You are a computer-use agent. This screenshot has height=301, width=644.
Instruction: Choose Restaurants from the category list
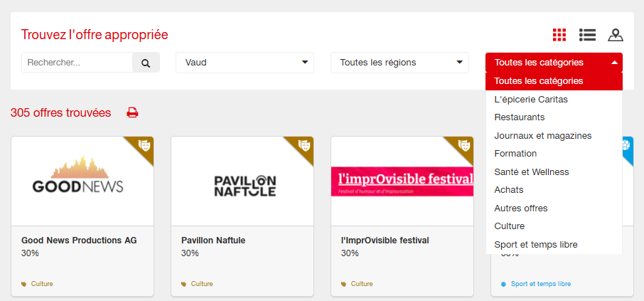coord(520,117)
